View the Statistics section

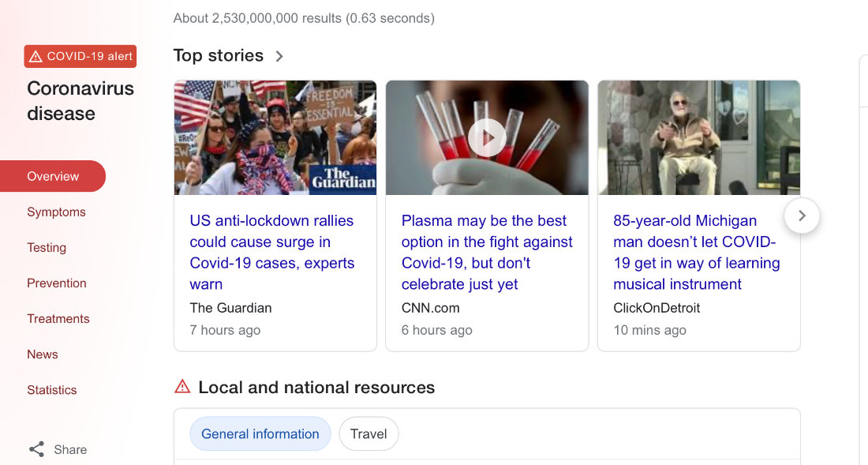click(x=52, y=390)
